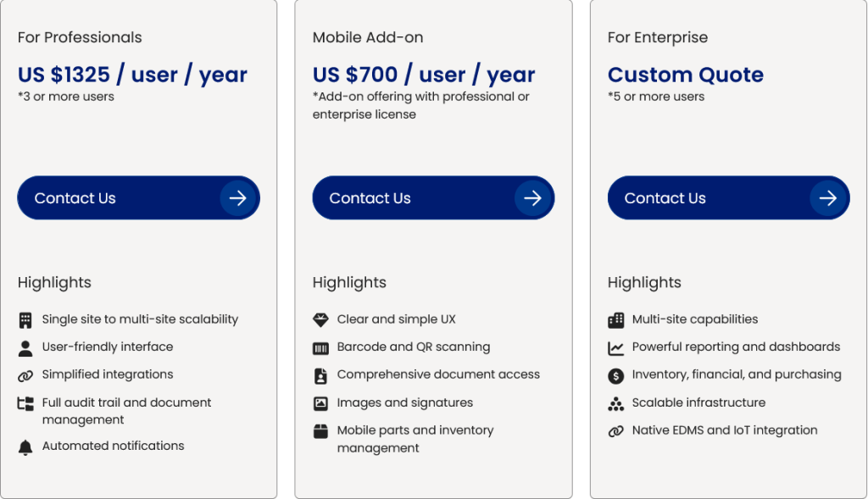Click the barcode icon for QR scanning
The height and width of the screenshot is (499, 868).
[320, 347]
